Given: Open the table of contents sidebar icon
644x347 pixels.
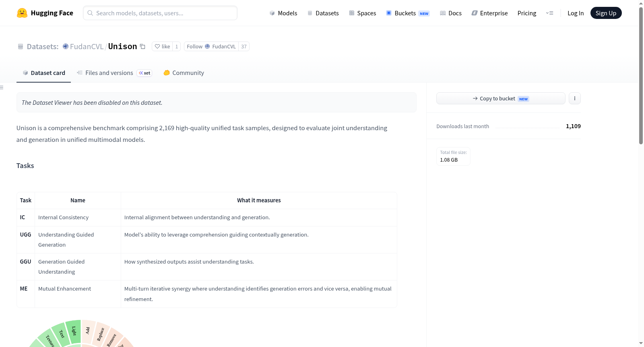Looking at the screenshot, I should (2, 87).
